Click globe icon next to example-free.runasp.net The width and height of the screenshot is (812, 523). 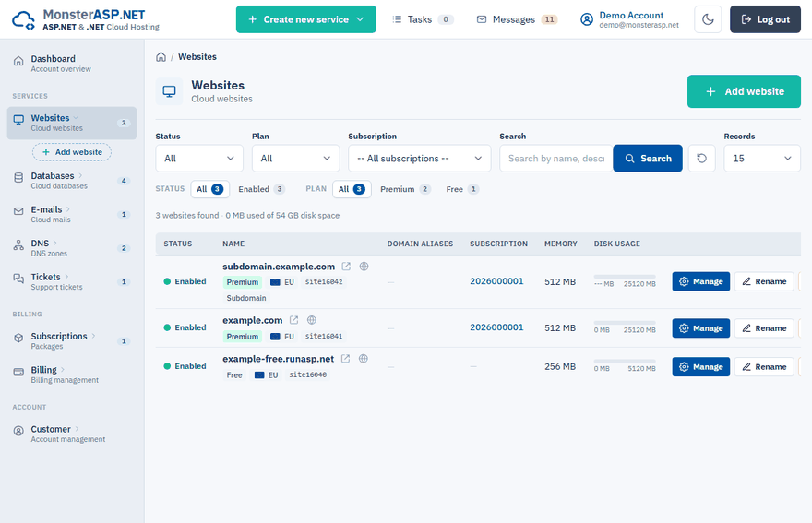[364, 359]
